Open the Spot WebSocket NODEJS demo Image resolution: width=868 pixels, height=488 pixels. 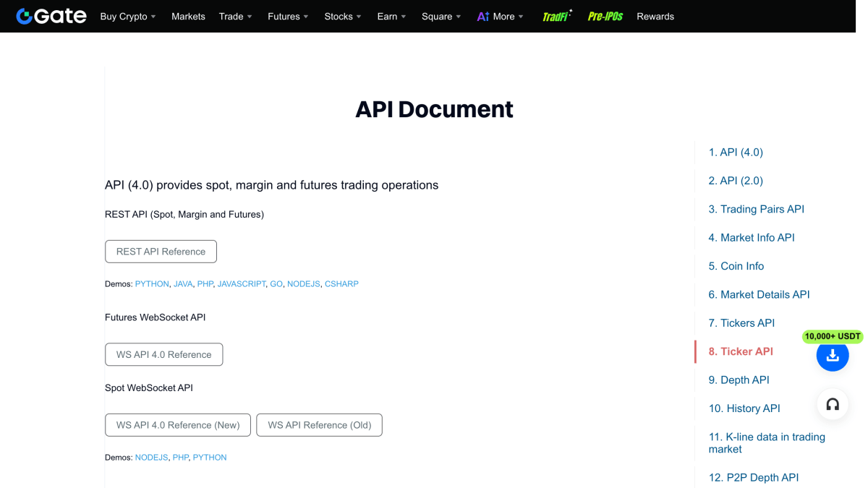pos(152,458)
